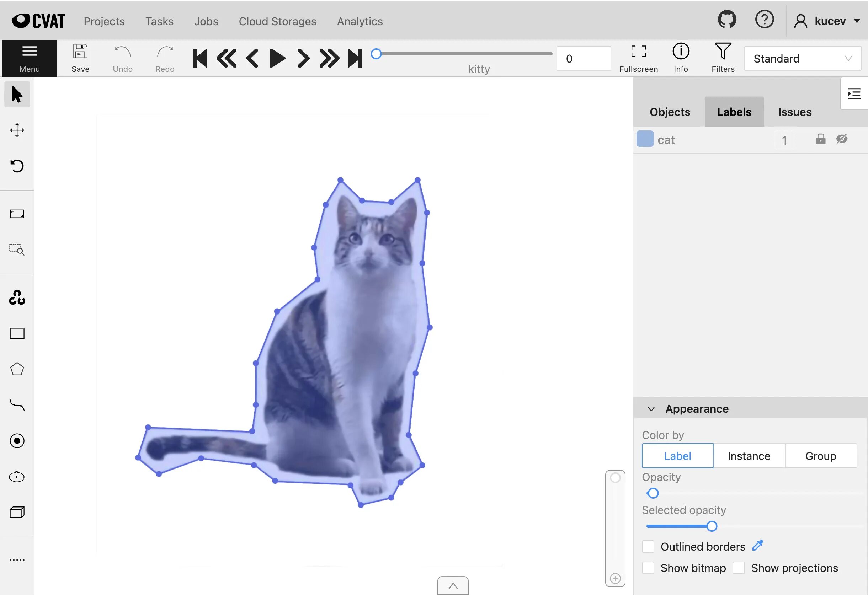This screenshot has height=595, width=868.
Task: Open the Standard workspace dropdown
Action: pyautogui.click(x=802, y=58)
